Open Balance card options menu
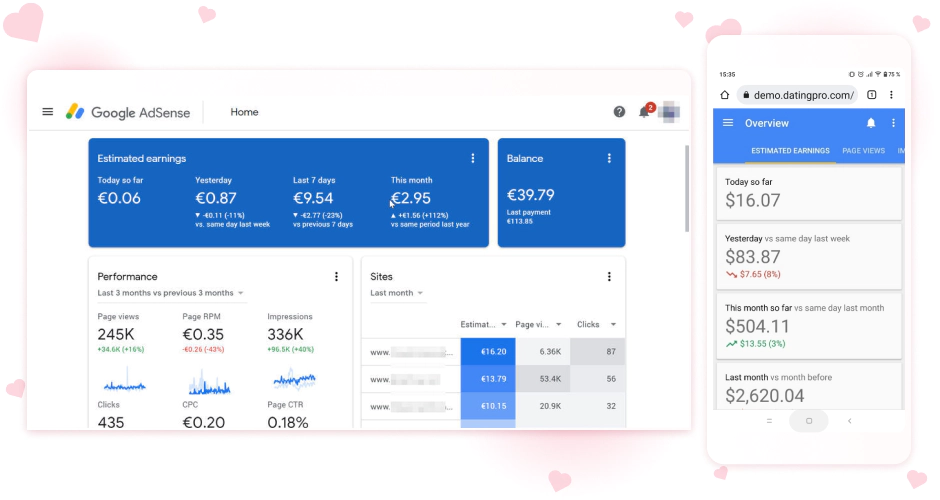The width and height of the screenshot is (940, 500). [609, 158]
